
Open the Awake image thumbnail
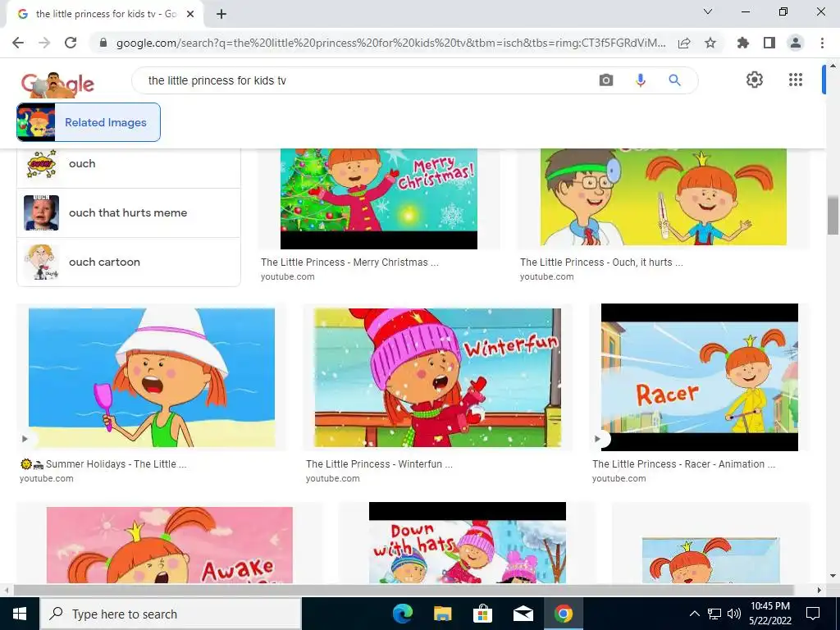(169, 545)
